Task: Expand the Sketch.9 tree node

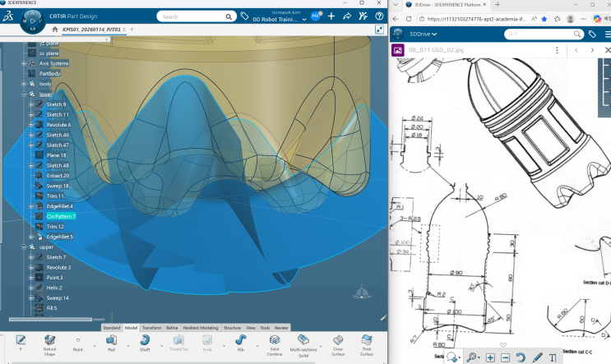Action: tap(31, 104)
